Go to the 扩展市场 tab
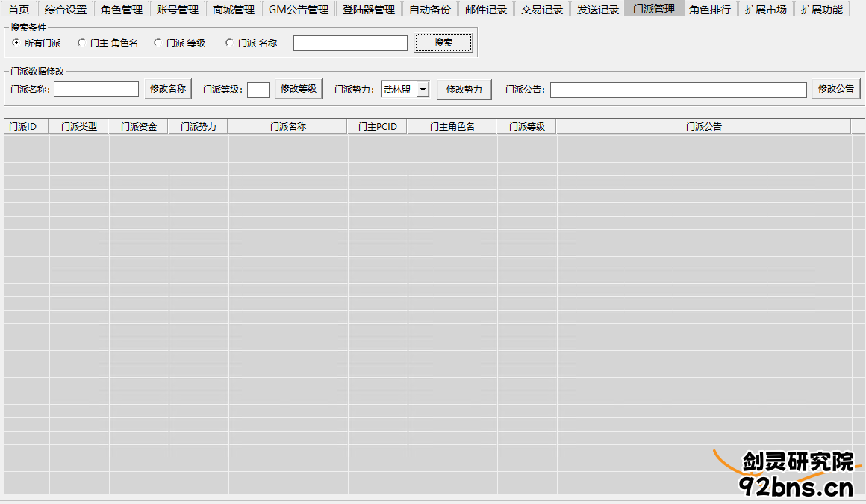 (765, 10)
